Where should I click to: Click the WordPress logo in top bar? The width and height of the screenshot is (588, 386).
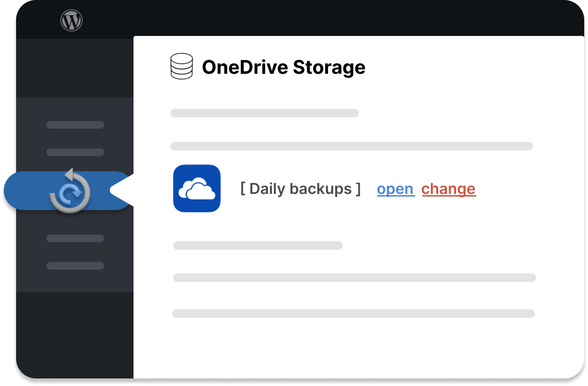71,20
